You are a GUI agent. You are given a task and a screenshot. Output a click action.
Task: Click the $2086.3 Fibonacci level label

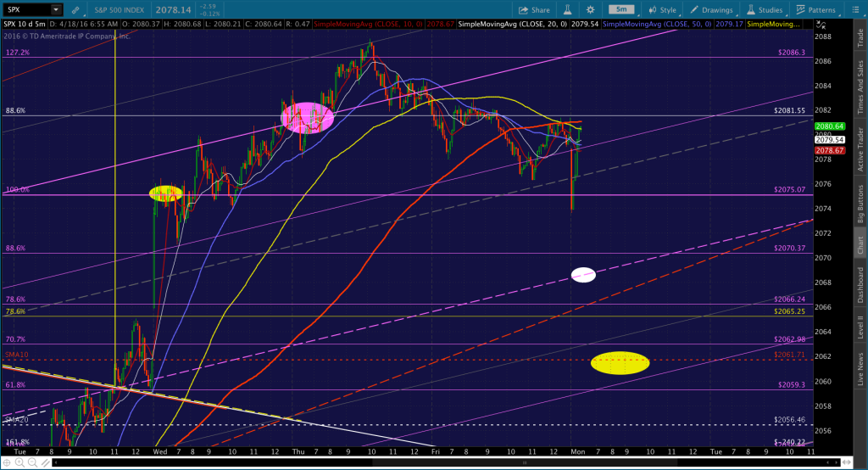(x=792, y=53)
